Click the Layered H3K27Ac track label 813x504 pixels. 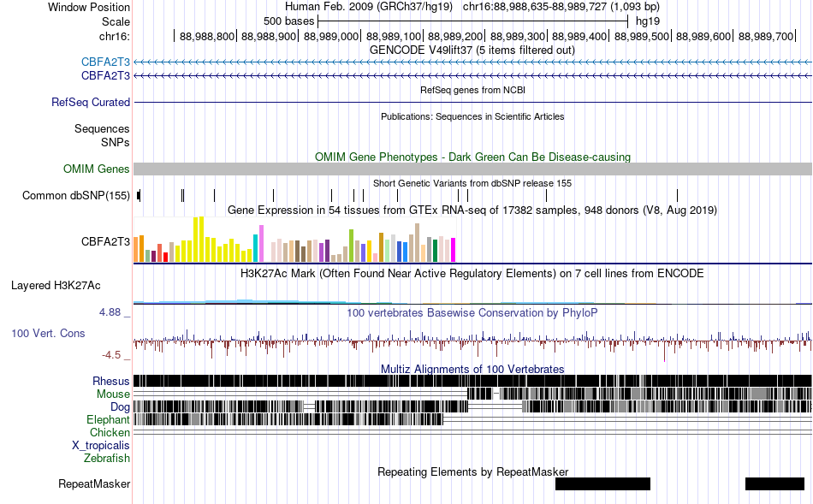56,286
